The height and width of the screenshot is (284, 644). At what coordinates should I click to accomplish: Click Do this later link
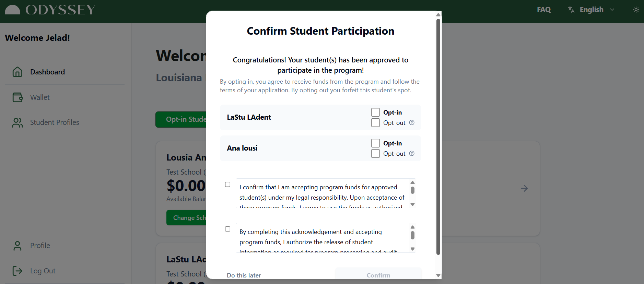[244, 275]
